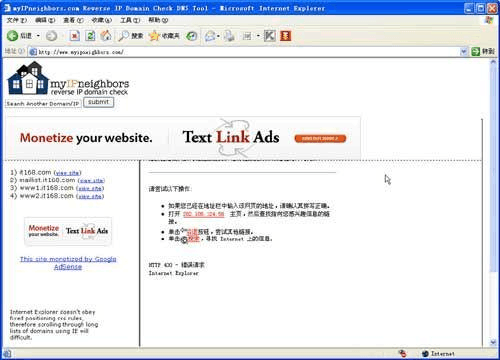
Task: Open the Edit menu (编辑)
Action: [45, 20]
